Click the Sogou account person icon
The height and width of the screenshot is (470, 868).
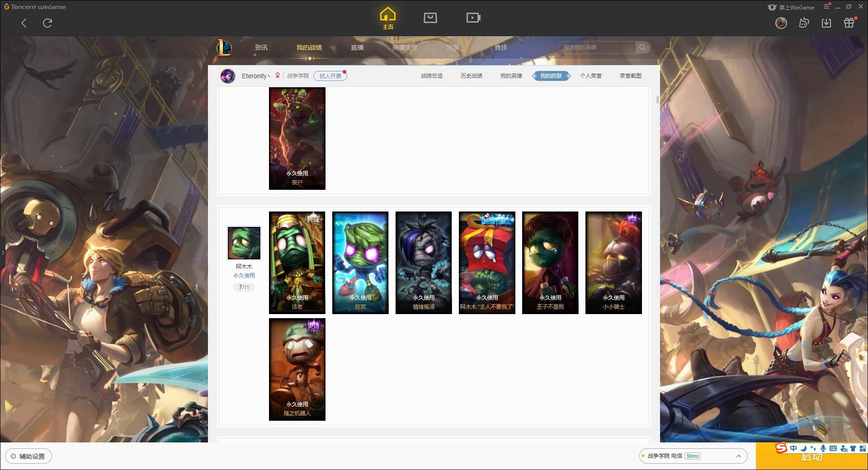844,448
